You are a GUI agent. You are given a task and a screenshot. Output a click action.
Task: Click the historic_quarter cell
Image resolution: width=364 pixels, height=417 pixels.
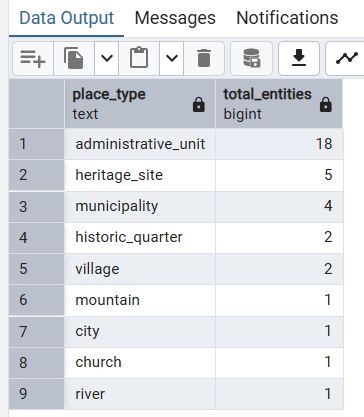point(140,238)
